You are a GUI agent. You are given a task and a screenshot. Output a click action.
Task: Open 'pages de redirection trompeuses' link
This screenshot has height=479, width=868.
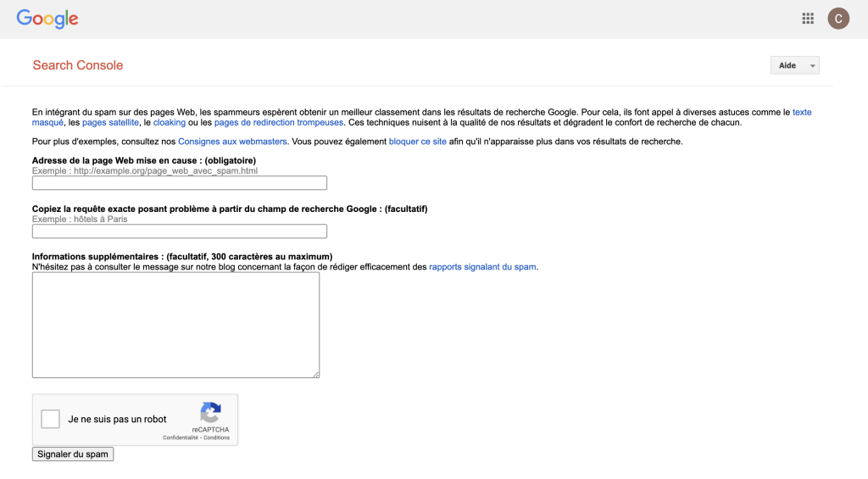[x=279, y=122]
